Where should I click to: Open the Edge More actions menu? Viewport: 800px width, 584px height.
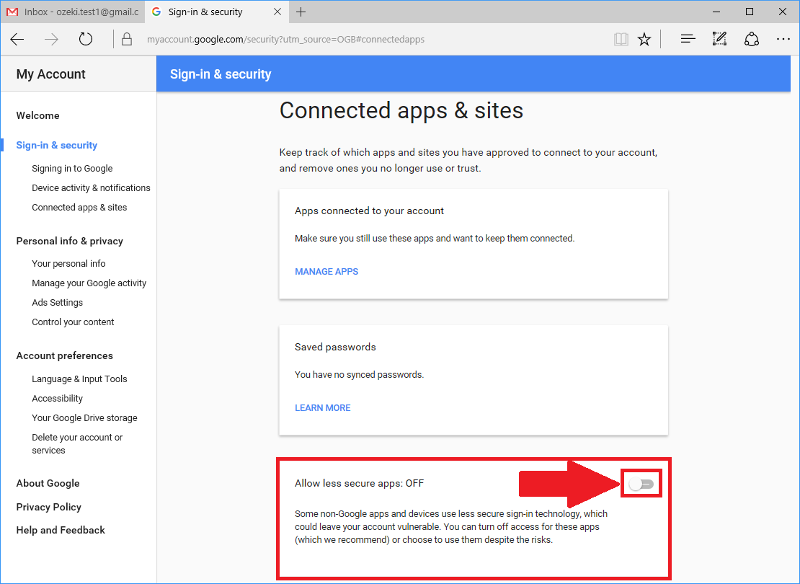point(783,39)
